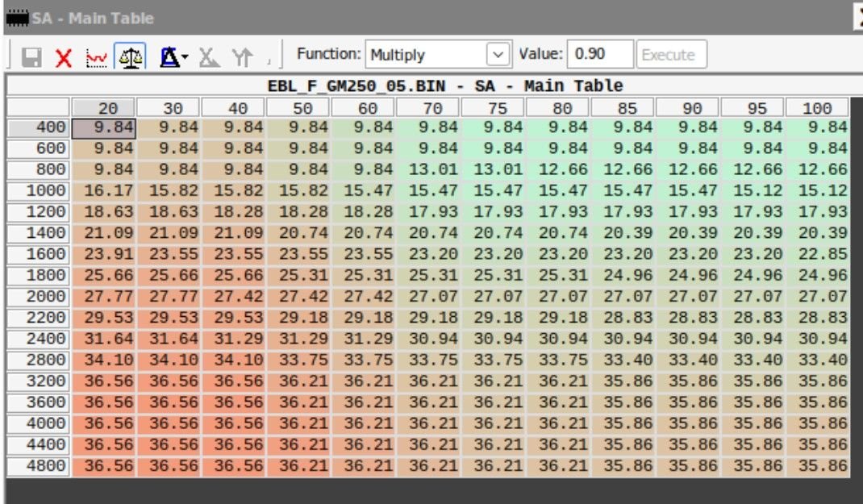Select cell at row 2800, column 50
Screen dimensions: 863x504
(298, 360)
